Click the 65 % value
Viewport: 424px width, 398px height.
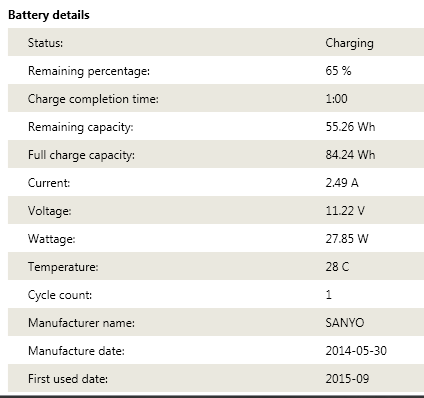[338, 71]
